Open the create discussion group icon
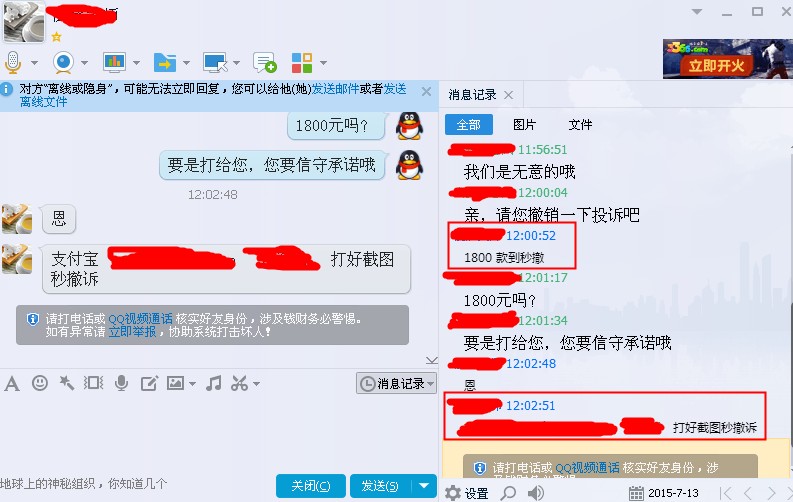This screenshot has height=502, width=793. [265, 63]
